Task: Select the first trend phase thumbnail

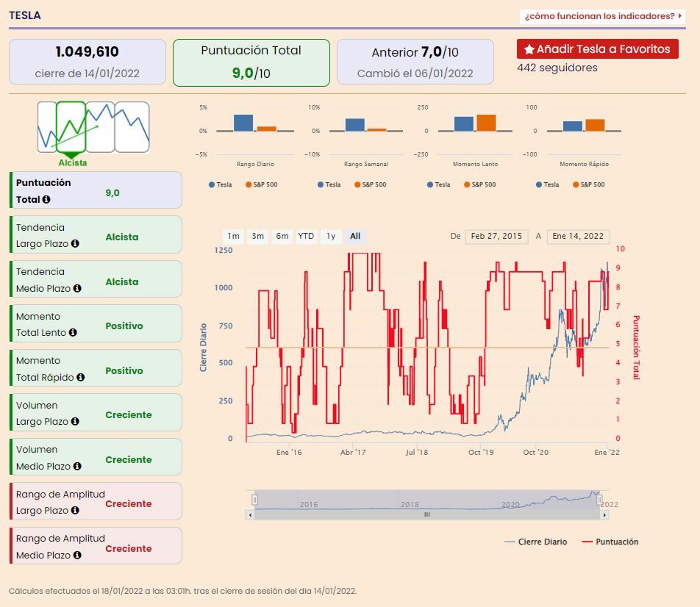Action: point(47,127)
